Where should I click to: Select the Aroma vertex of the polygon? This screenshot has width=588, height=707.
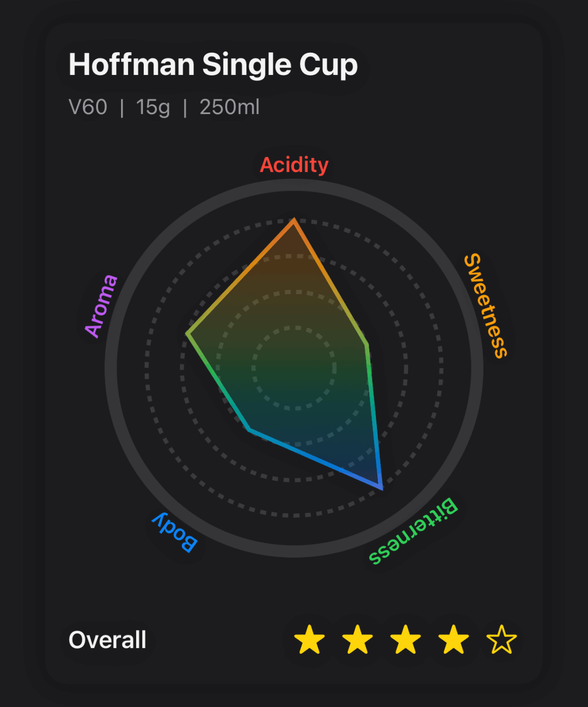coord(187,333)
